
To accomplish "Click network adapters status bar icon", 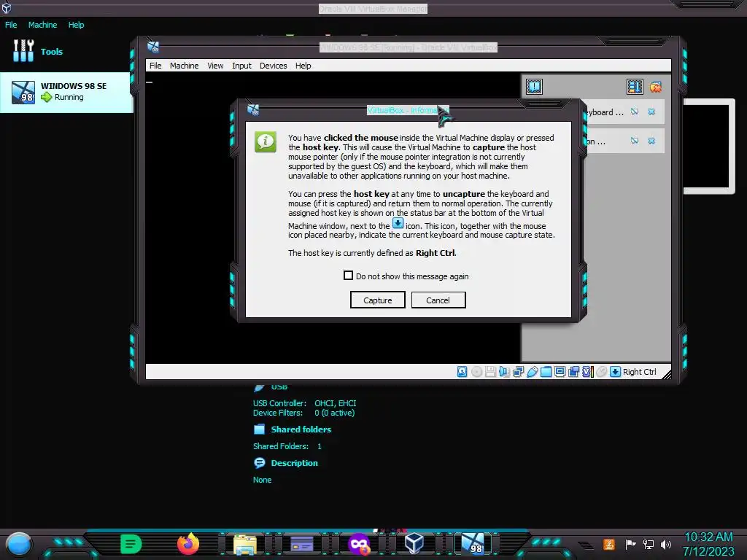I will 519,372.
